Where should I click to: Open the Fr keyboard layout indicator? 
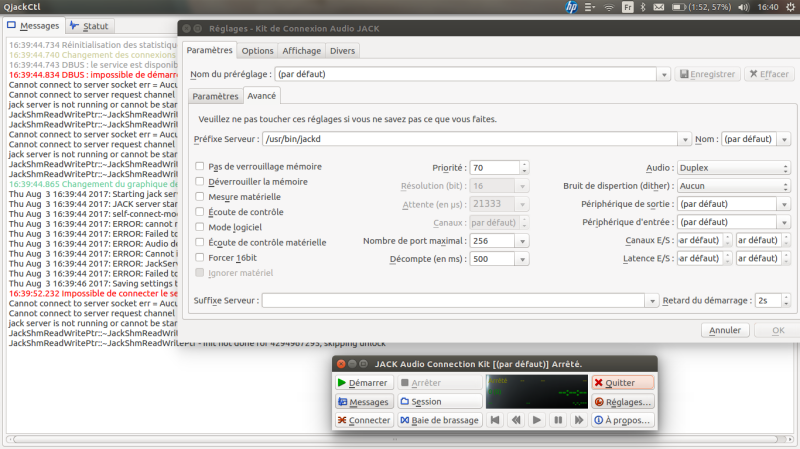click(628, 7)
